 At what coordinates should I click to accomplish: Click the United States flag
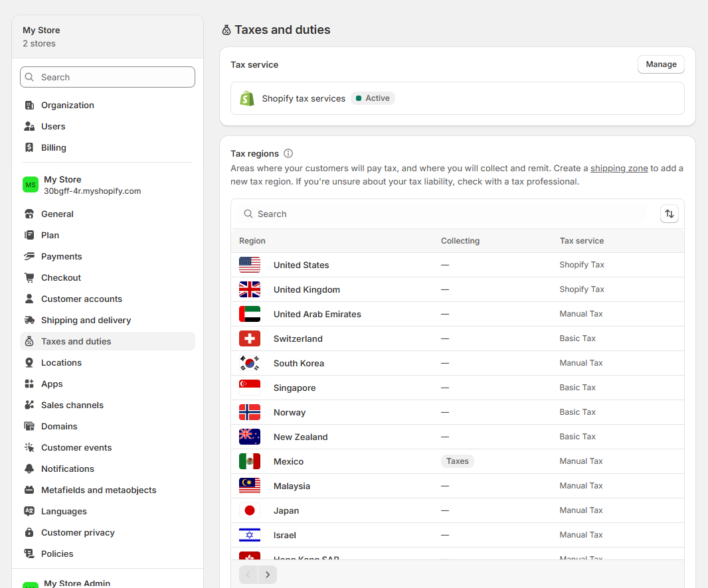250,265
